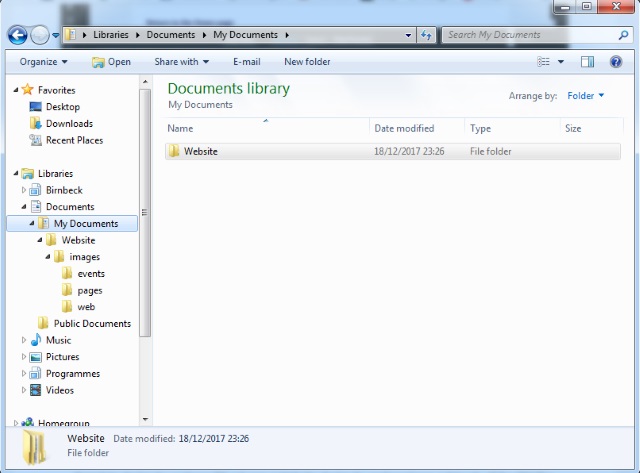The width and height of the screenshot is (640, 473).
Task: Click the Back navigation arrow button
Action: [17, 35]
